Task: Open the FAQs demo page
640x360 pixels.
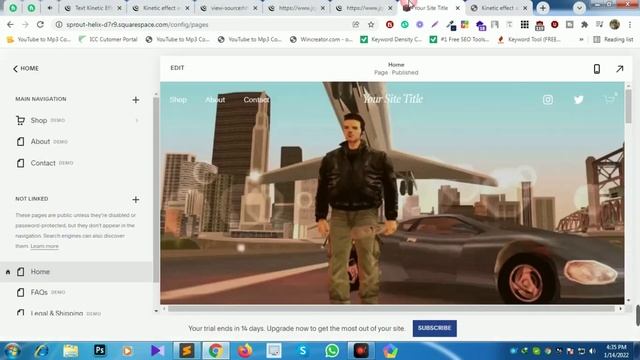Action: point(40,292)
